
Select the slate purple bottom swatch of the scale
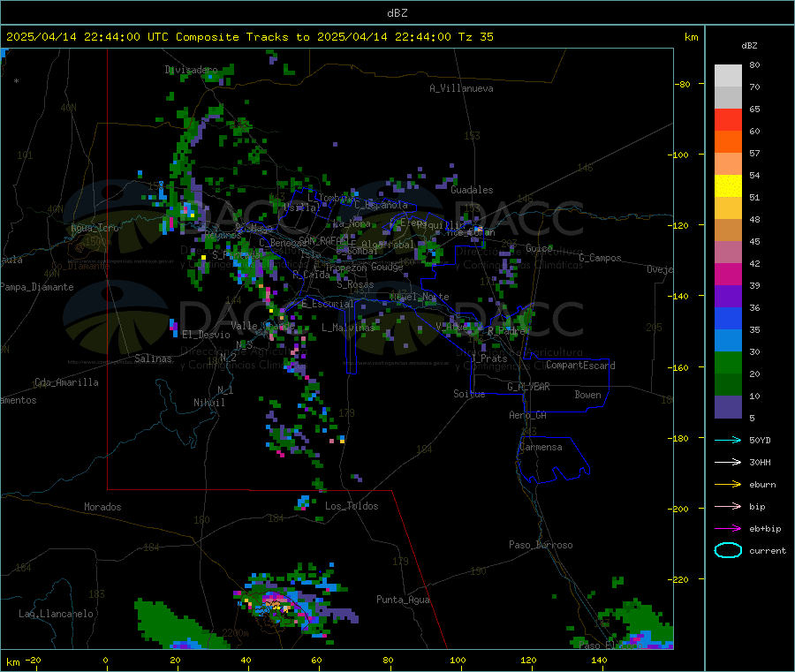pos(728,407)
